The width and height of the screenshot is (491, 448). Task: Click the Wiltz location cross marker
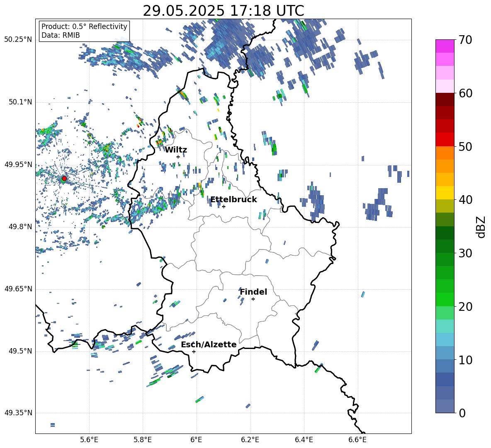pos(178,157)
